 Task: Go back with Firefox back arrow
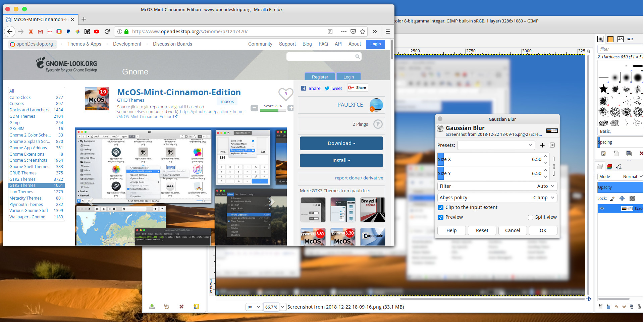tap(10, 32)
